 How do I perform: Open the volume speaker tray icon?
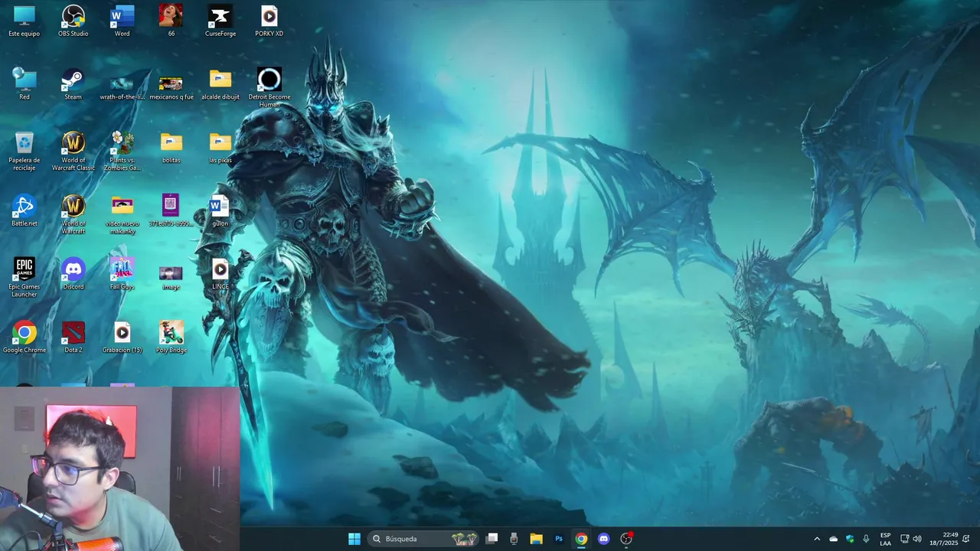click(917, 539)
